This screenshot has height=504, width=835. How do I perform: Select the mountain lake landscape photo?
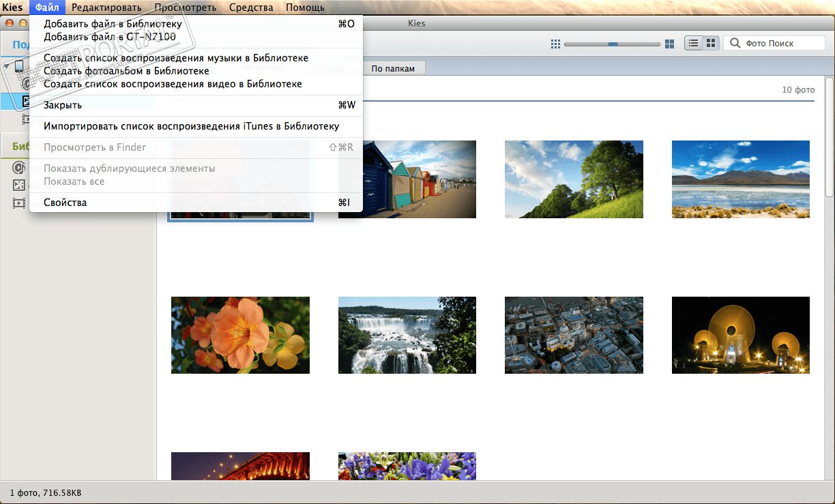(741, 179)
